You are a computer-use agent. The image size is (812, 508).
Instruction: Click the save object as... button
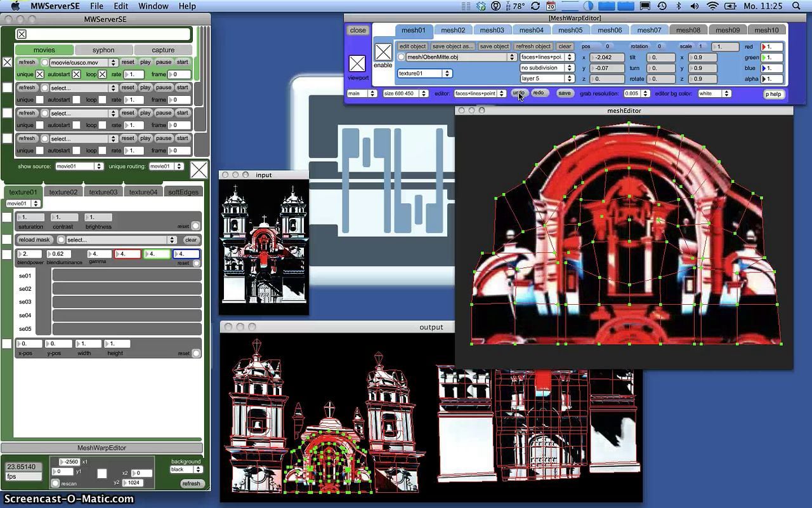tap(452, 46)
